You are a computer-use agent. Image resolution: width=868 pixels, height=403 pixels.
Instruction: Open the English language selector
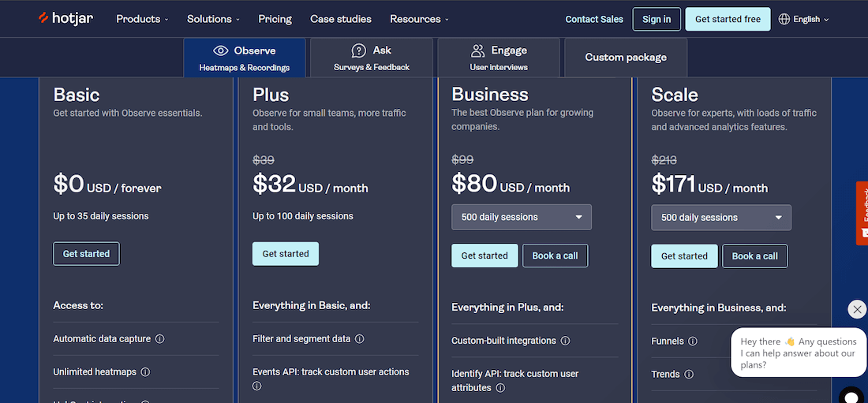click(x=804, y=19)
